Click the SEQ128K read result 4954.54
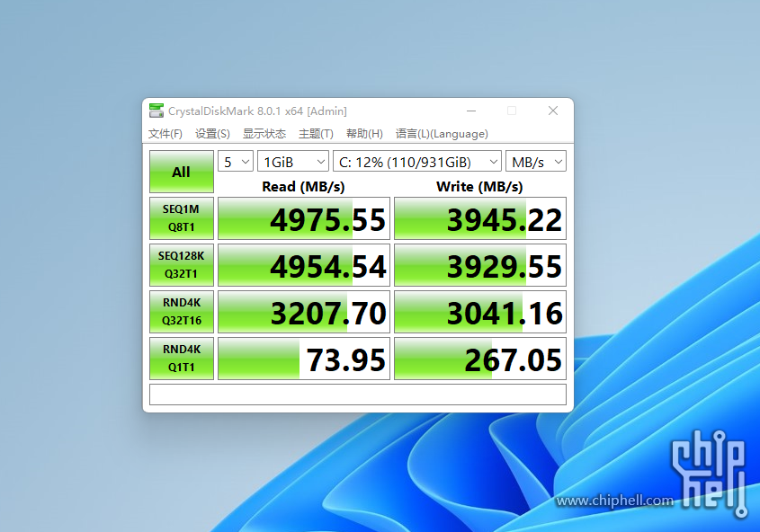760x532 pixels. pos(304,265)
